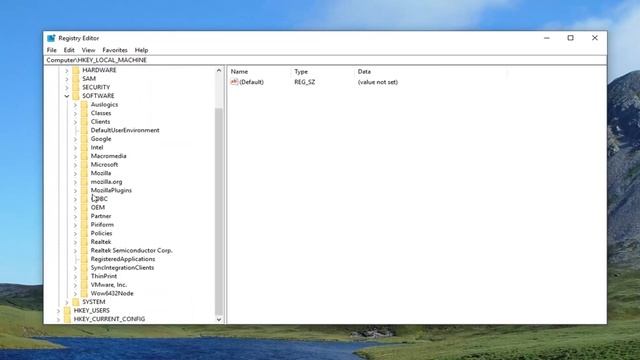This screenshot has height=360, width=640.
Task: Click the tree scrollbar down arrow
Action: pos(219,319)
